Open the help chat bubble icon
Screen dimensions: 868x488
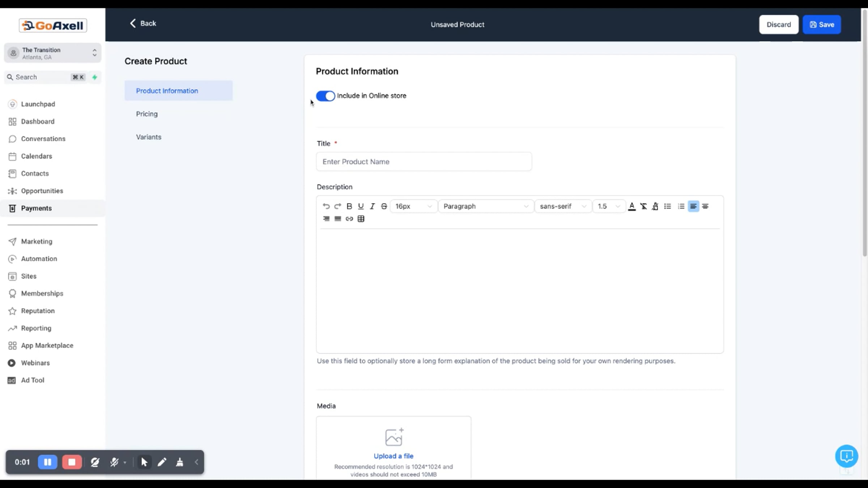pyautogui.click(x=846, y=456)
